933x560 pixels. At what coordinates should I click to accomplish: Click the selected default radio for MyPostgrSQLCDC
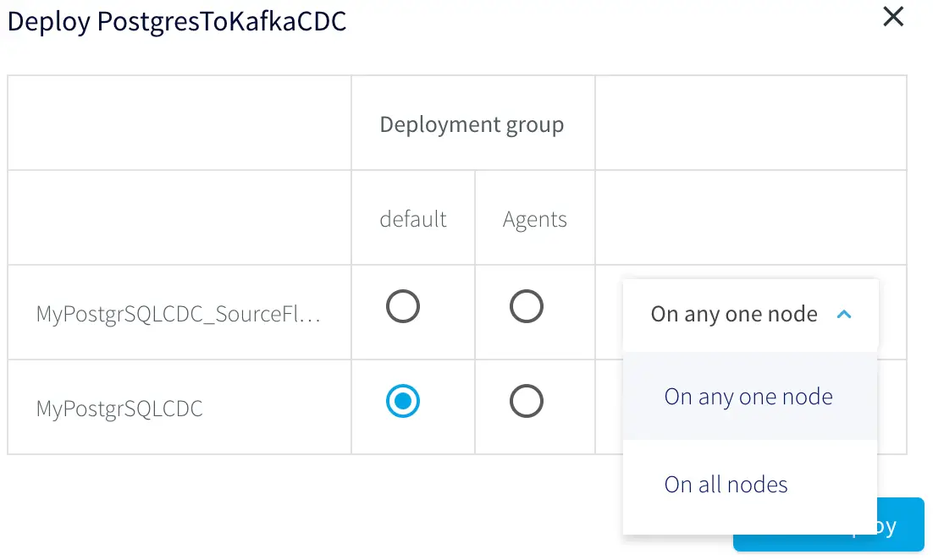point(403,401)
